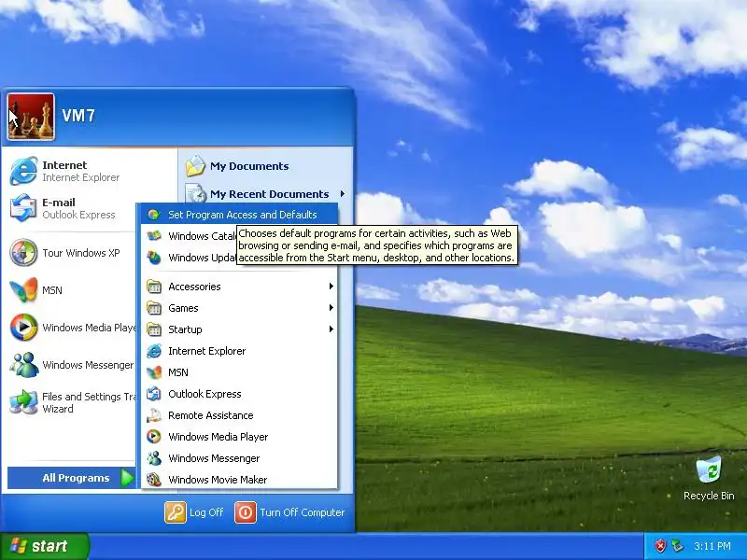Open Games menu entry
The width and height of the screenshot is (747, 560).
tap(240, 308)
